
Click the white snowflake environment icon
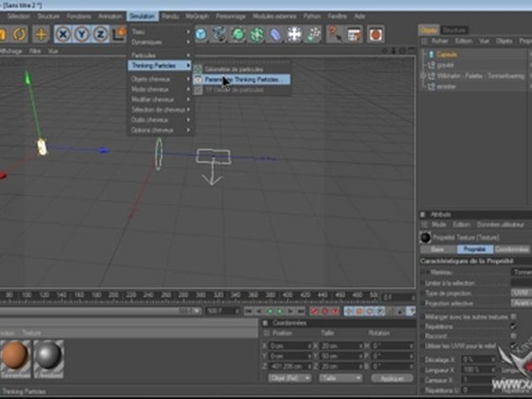294,34
